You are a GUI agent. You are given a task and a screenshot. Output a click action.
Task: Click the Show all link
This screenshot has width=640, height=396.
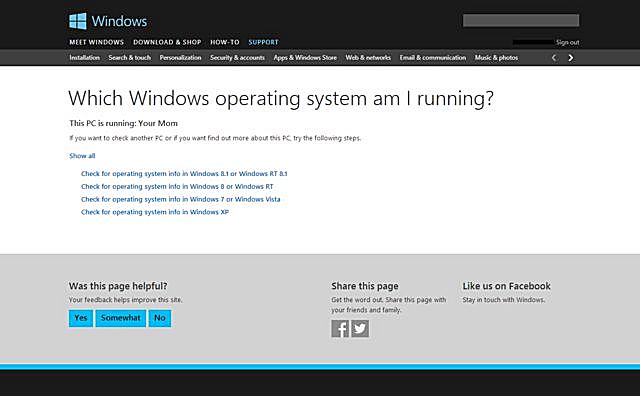tap(82, 156)
